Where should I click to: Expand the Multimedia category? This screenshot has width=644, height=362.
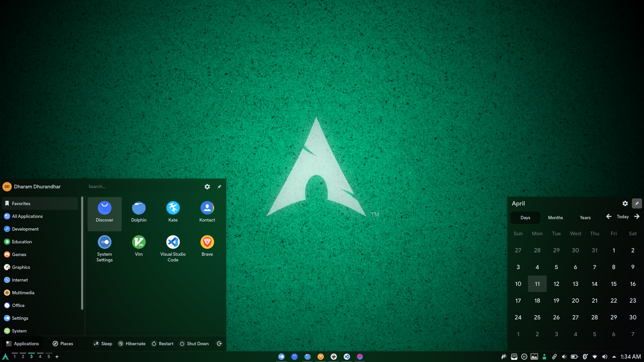pos(23,293)
